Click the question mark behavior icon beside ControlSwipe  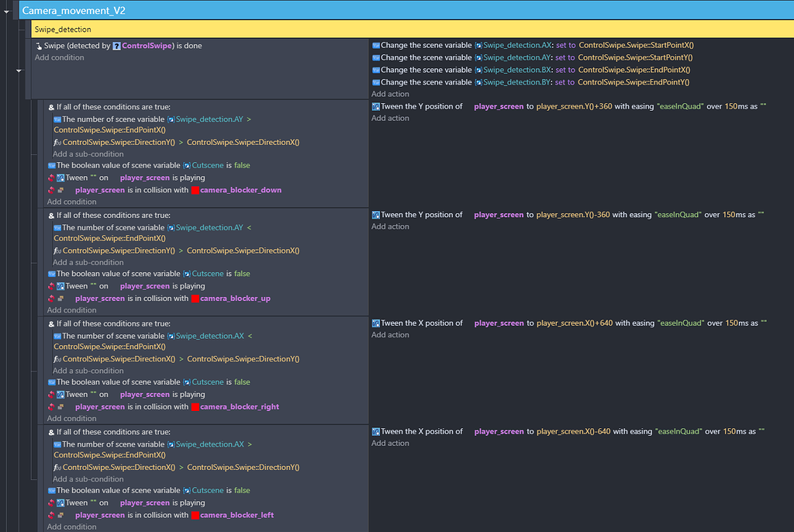point(117,46)
